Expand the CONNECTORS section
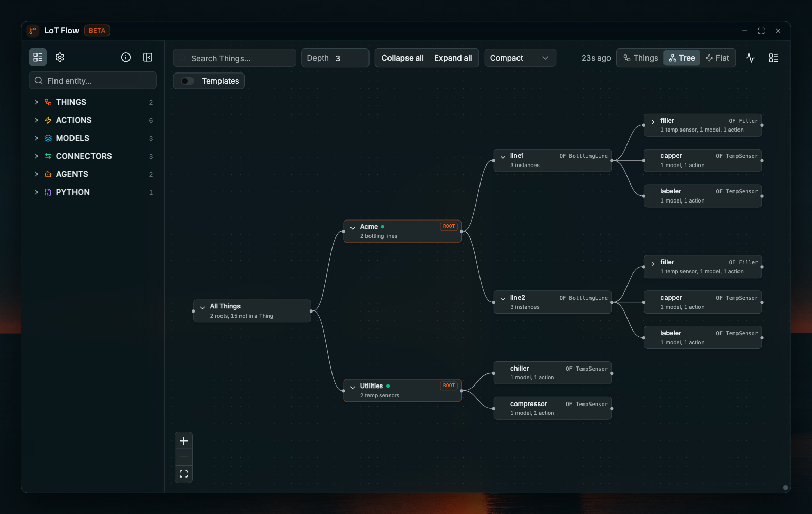This screenshot has width=812, height=514. (x=36, y=156)
